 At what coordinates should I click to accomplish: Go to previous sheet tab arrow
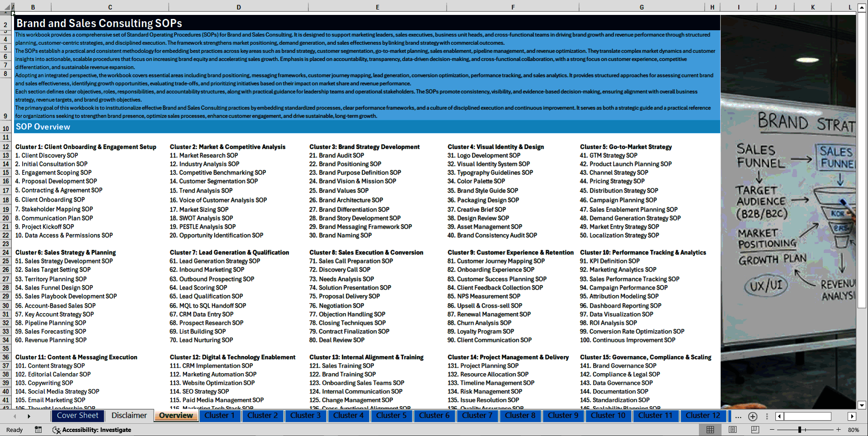click(x=15, y=416)
